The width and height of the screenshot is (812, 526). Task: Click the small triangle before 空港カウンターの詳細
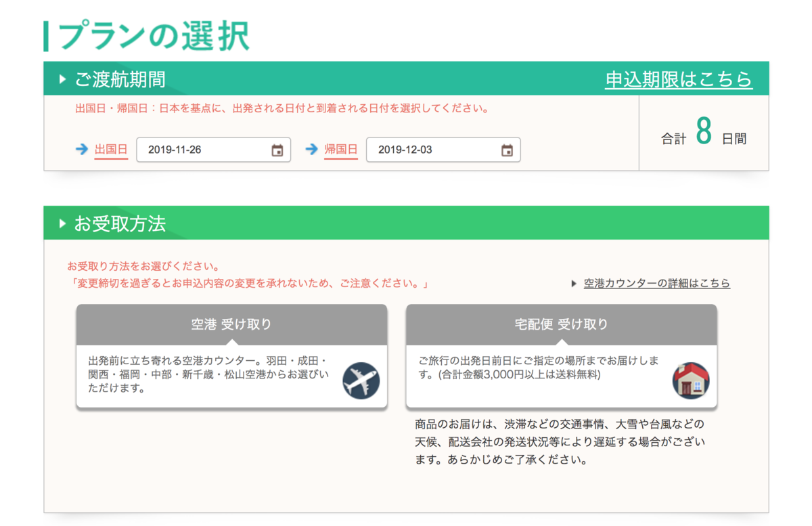coord(574,284)
